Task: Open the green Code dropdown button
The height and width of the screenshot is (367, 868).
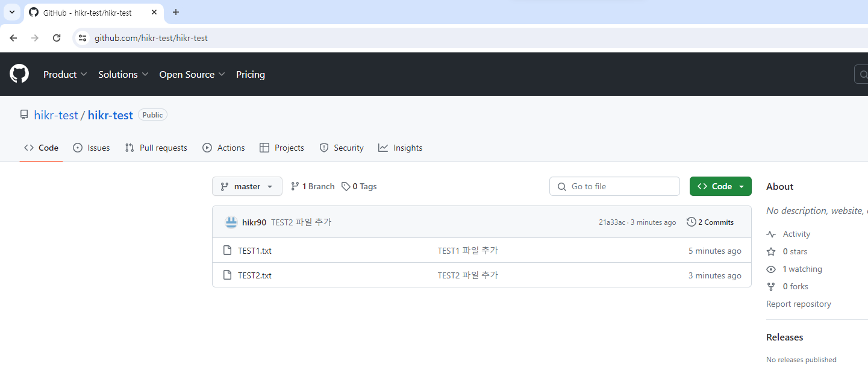Action: (x=720, y=186)
